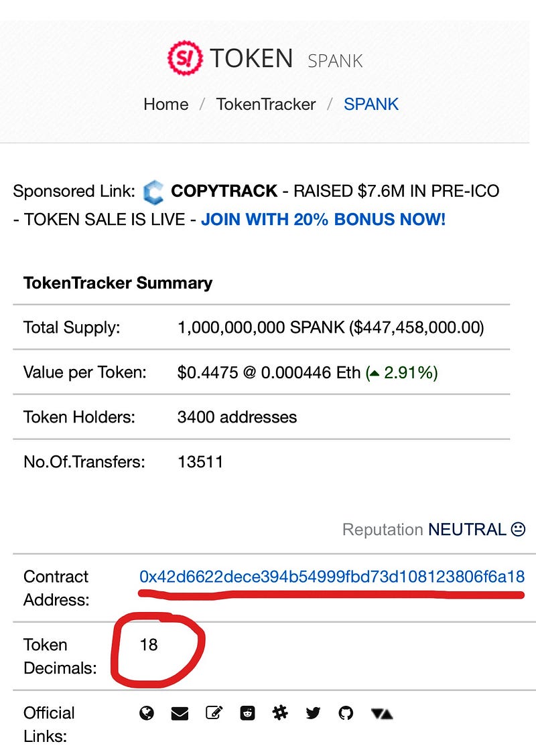Click the neutral smiley face icon
Viewport: 536px width, 756px height.
coord(518,530)
